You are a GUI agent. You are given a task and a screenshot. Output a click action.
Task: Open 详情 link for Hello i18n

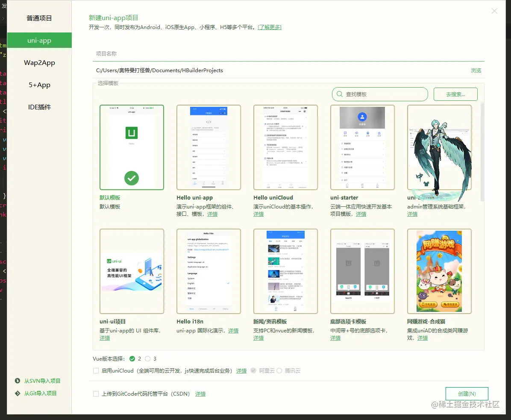pyautogui.click(x=233, y=331)
